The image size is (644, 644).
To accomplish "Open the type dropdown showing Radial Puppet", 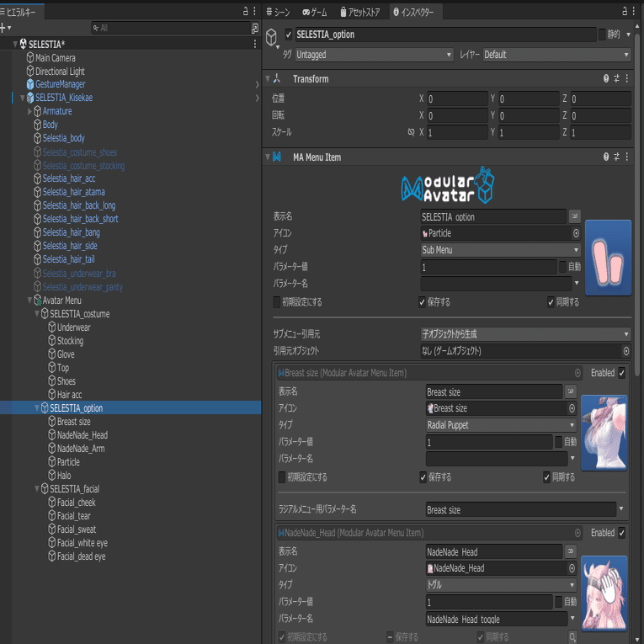I will click(501, 425).
